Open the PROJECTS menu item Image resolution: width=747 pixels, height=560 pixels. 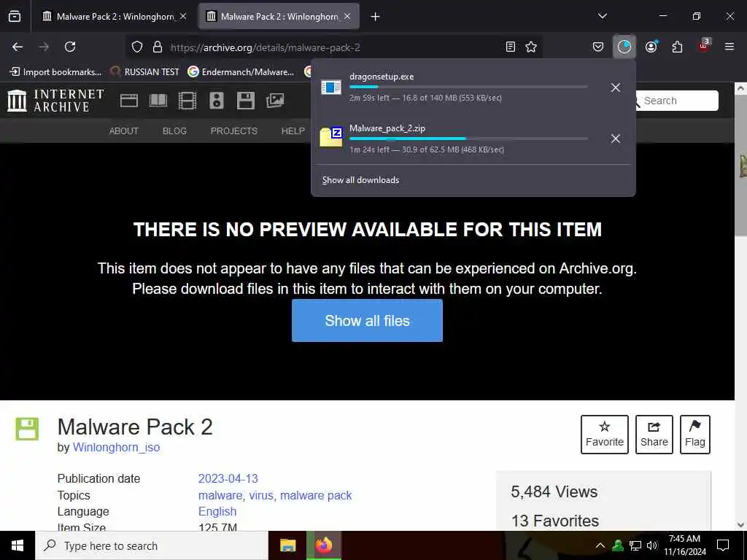coord(234,131)
